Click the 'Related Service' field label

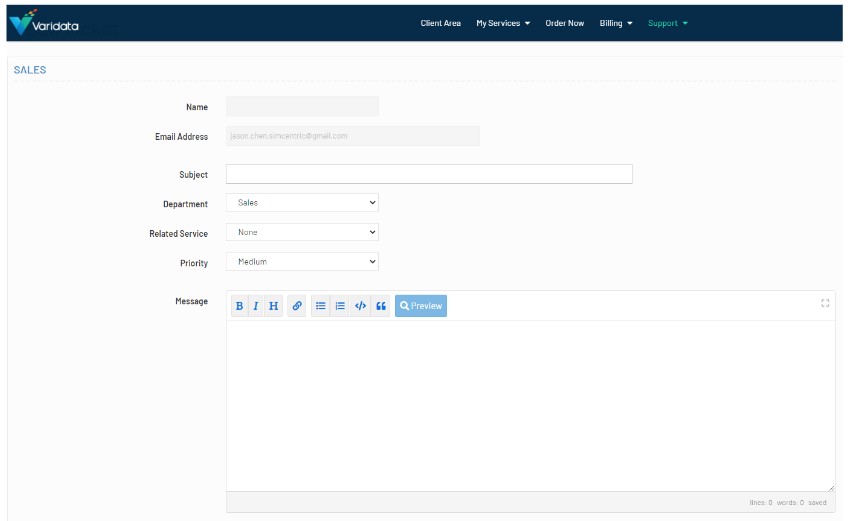[178, 234]
